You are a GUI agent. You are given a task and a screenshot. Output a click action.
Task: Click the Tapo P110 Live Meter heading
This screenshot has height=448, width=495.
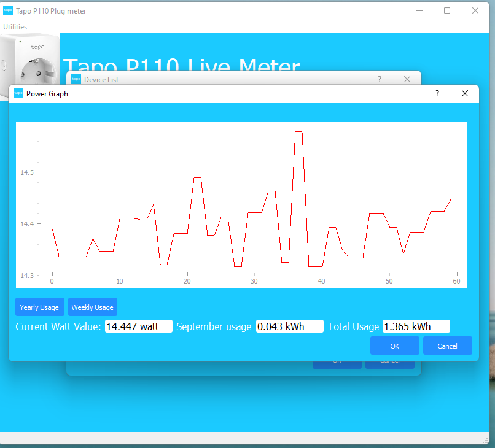point(182,64)
